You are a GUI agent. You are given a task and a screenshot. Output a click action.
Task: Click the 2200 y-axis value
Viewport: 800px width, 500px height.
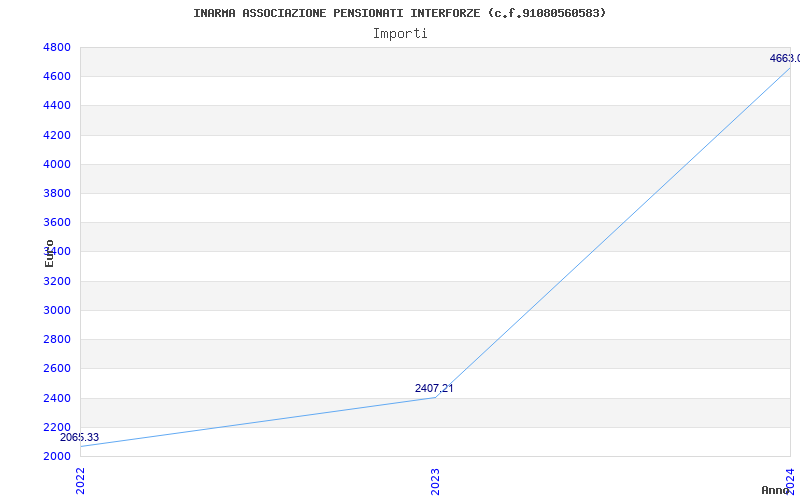[57, 427]
